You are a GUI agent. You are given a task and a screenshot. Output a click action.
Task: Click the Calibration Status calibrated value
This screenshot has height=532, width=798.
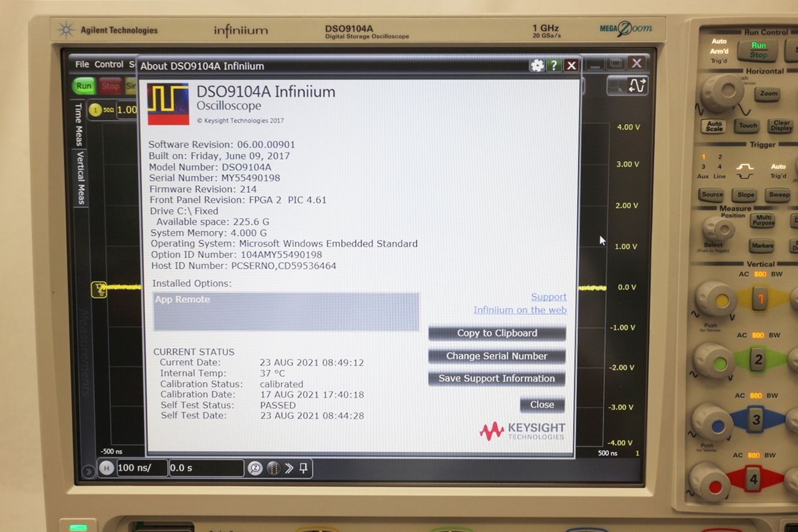pos(281,384)
